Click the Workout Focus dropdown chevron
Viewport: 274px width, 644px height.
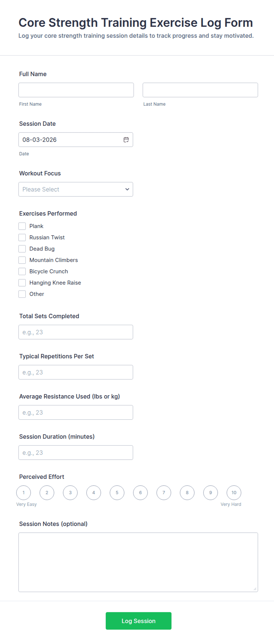127,189
